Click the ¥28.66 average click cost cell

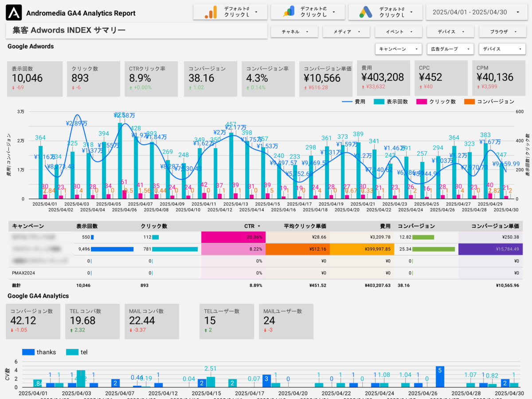pyautogui.click(x=298, y=237)
